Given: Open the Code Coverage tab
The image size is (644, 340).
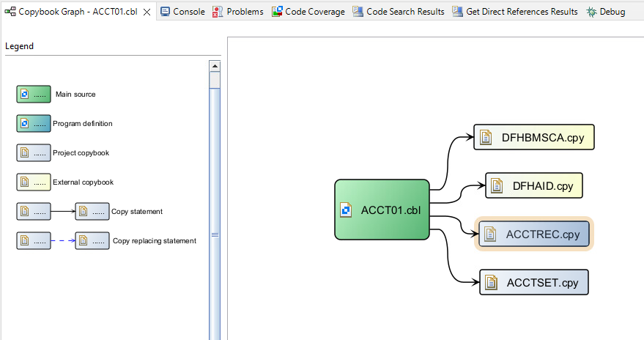Looking at the screenshot, I should 308,12.
